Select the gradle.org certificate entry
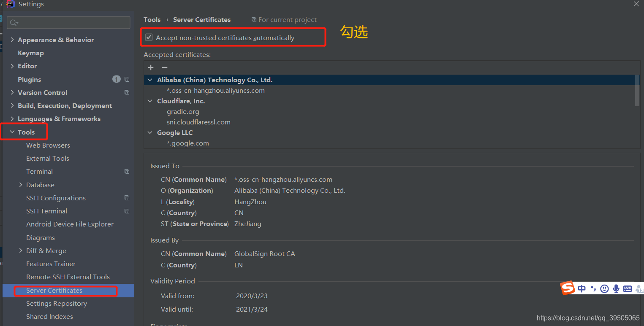644x326 pixels. point(183,111)
